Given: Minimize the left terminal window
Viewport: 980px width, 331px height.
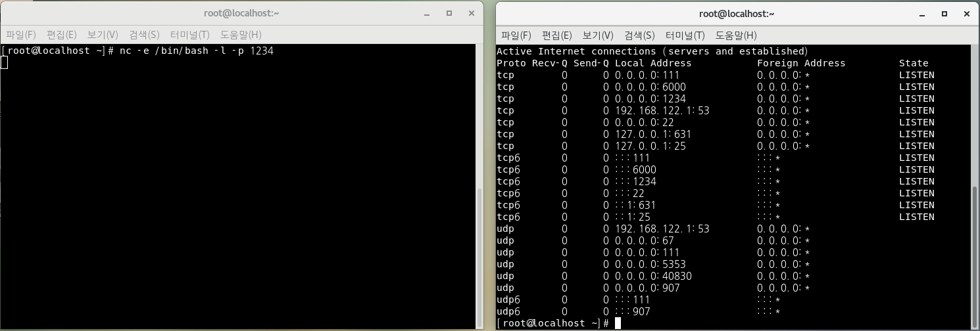Looking at the screenshot, I should 427,13.
